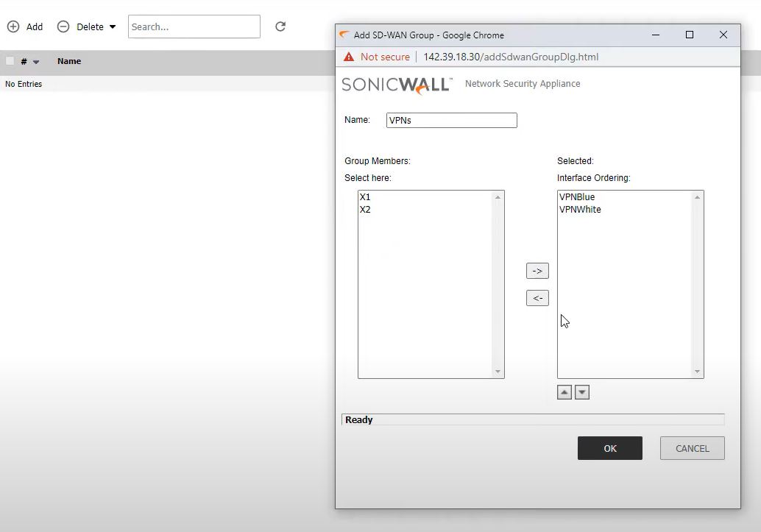761x532 pixels.
Task: Click the Delete minus icon
Action: pos(63,26)
